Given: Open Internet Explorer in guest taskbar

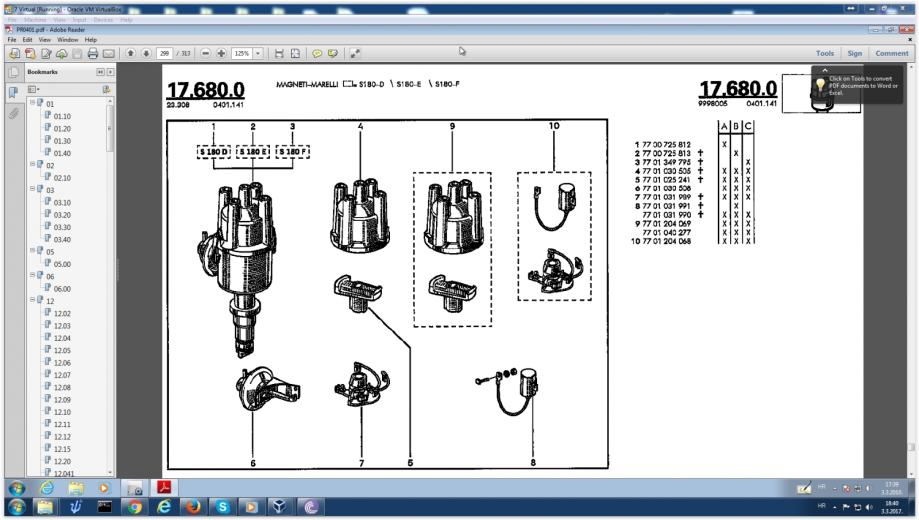Looking at the screenshot, I should (x=46, y=487).
